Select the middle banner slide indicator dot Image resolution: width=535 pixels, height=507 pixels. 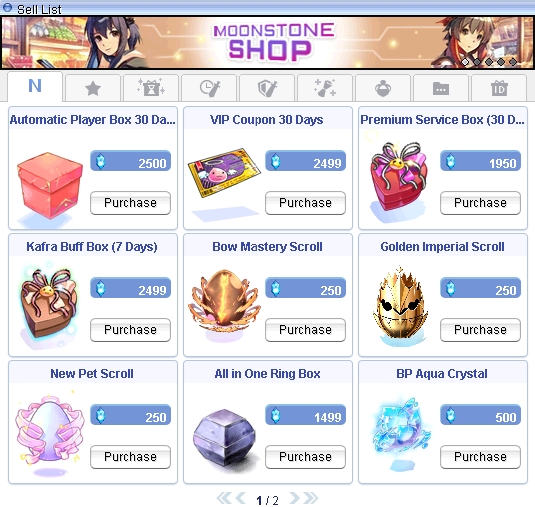(x=489, y=62)
